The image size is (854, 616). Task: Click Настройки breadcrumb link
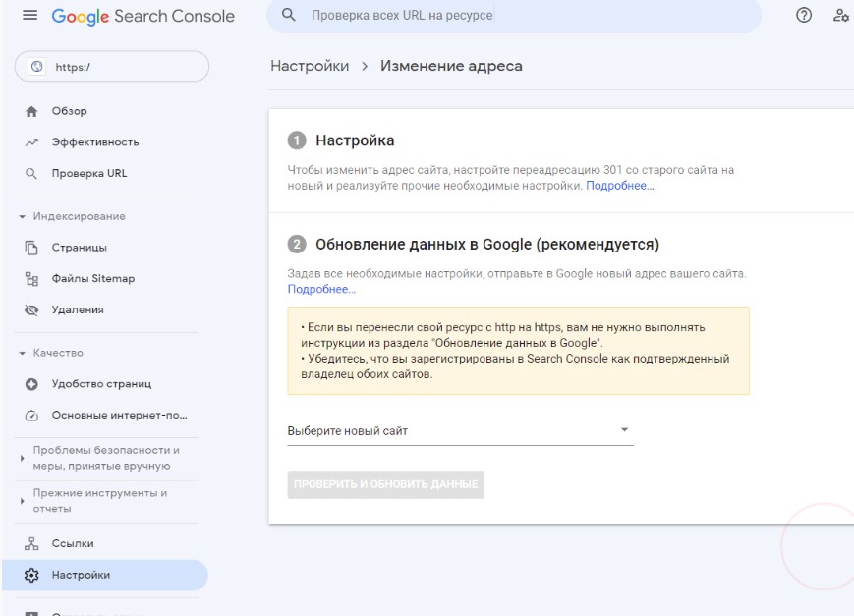310,66
